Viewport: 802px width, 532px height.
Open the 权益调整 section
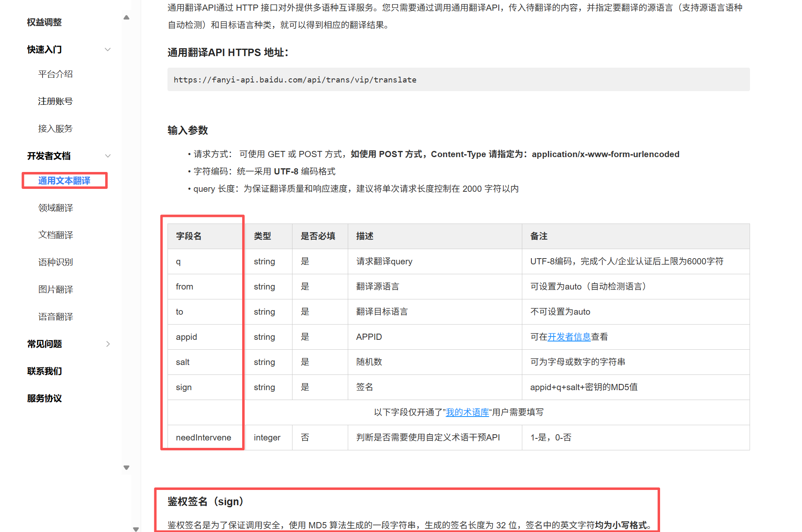tap(45, 22)
